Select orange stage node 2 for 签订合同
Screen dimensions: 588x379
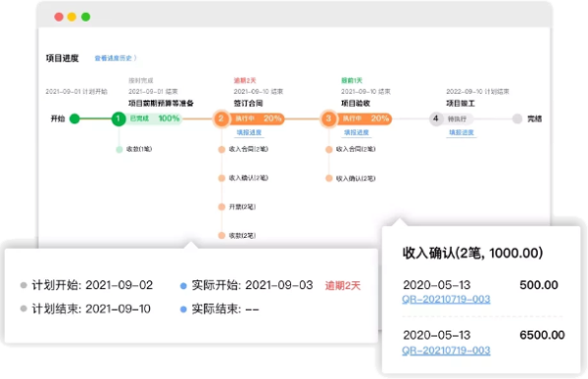[221, 118]
